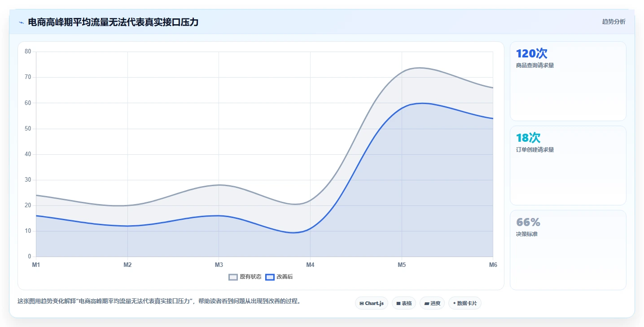Screen dimensions: 644x327
Task: Select the 表格 tag chip
Action: click(404, 303)
